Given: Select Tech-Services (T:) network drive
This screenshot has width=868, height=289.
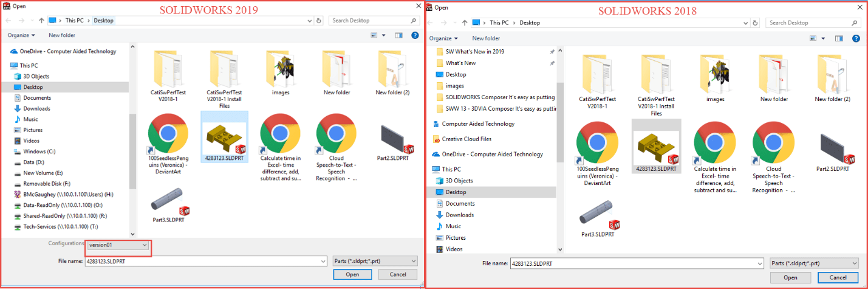Looking at the screenshot, I should pyautogui.click(x=55, y=226).
